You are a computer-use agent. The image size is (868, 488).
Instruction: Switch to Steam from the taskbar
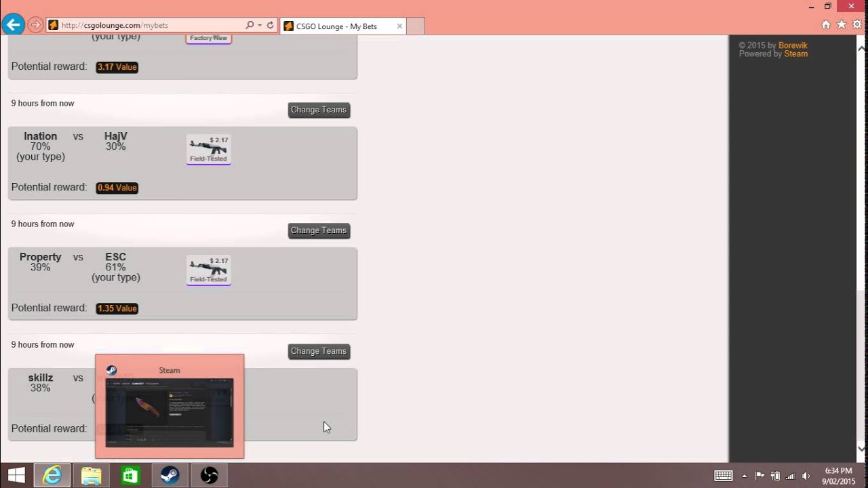pyautogui.click(x=170, y=475)
